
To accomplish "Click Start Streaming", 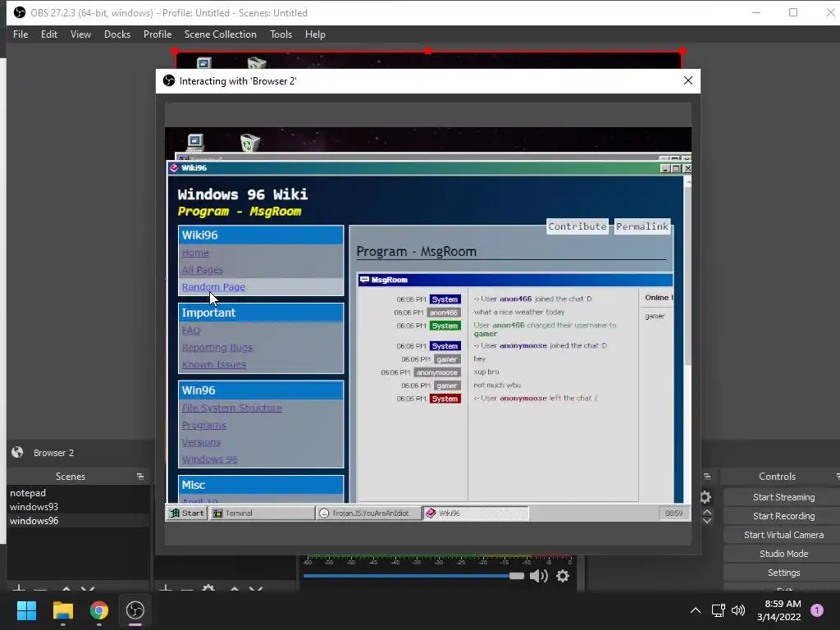I will (x=783, y=497).
